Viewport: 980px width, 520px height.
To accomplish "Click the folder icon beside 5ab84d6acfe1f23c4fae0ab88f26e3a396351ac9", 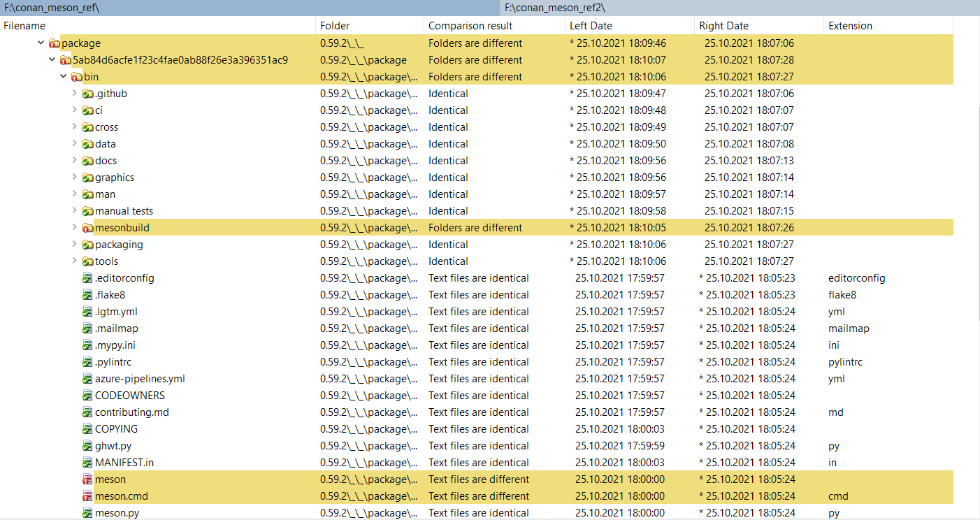I will (x=66, y=59).
